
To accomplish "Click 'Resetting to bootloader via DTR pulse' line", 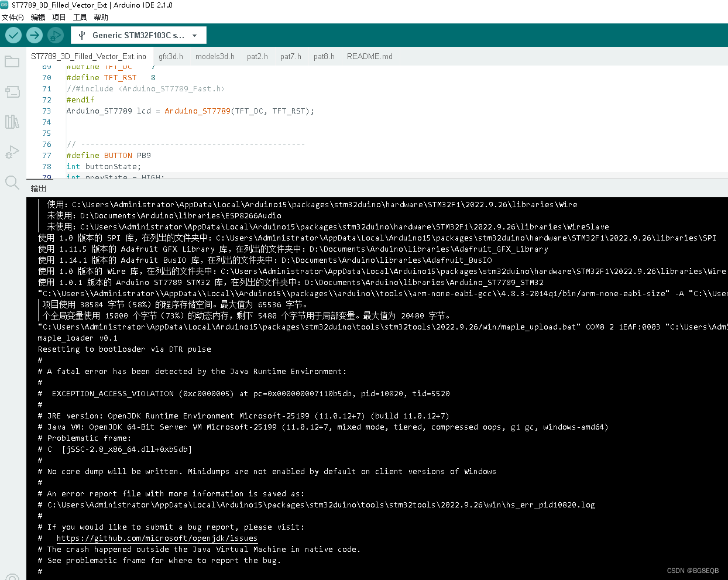I will pos(125,349).
